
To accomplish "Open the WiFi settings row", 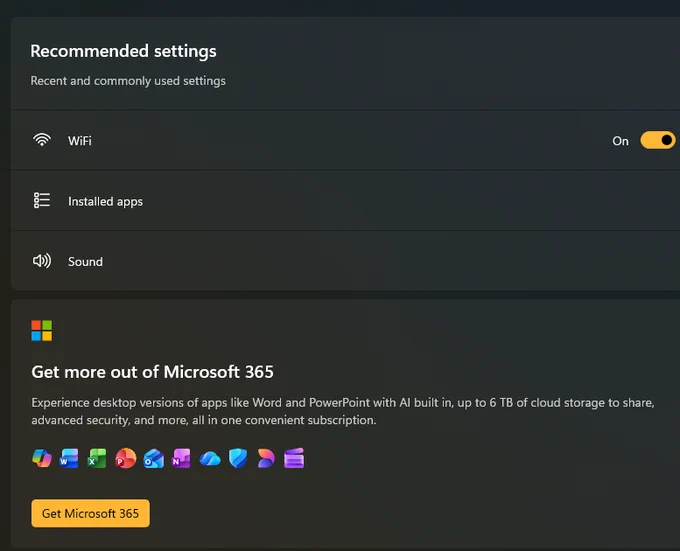I will [345, 140].
